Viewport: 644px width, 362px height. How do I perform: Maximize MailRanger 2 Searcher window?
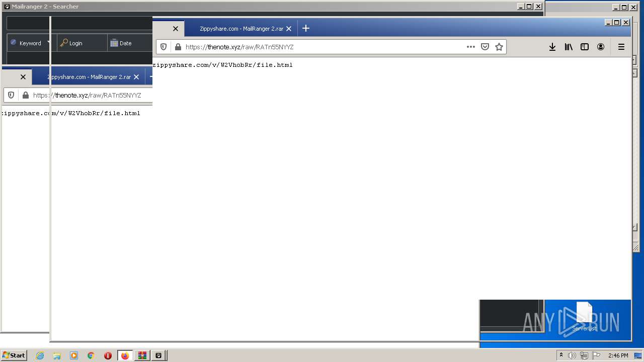tap(529, 7)
